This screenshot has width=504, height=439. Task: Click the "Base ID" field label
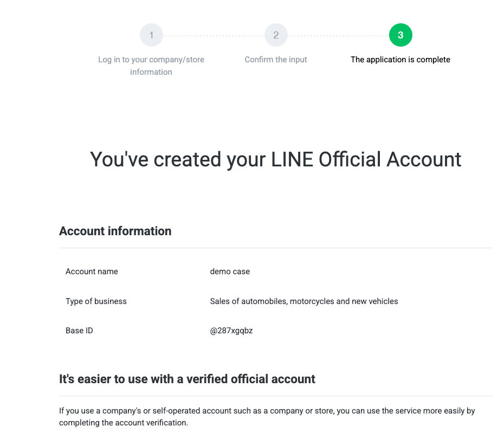pyautogui.click(x=79, y=331)
